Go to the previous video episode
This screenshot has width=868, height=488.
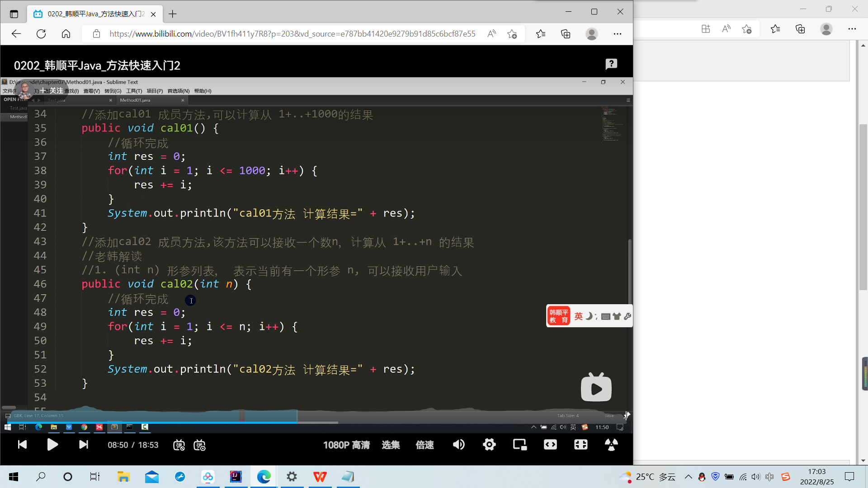pos(22,445)
